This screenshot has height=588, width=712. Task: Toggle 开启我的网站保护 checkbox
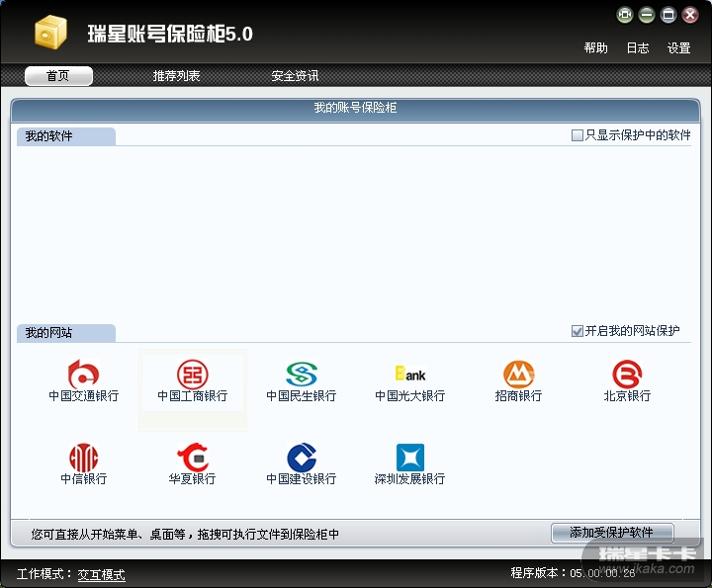[x=578, y=331]
